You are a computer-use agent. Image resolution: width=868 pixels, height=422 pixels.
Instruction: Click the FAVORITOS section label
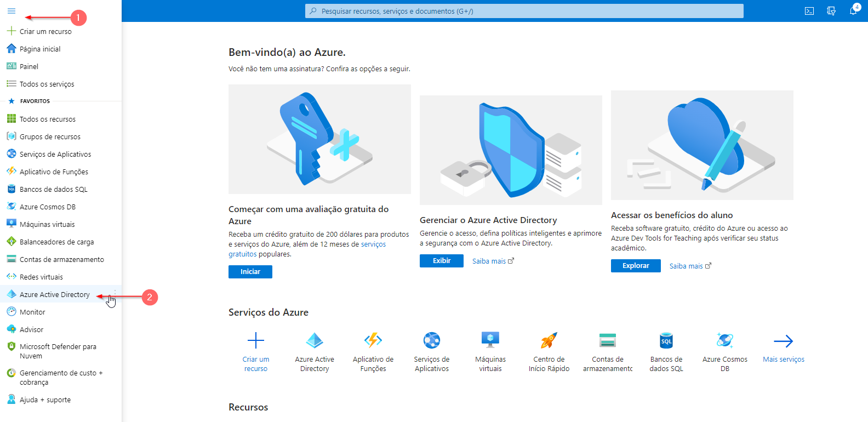[35, 101]
